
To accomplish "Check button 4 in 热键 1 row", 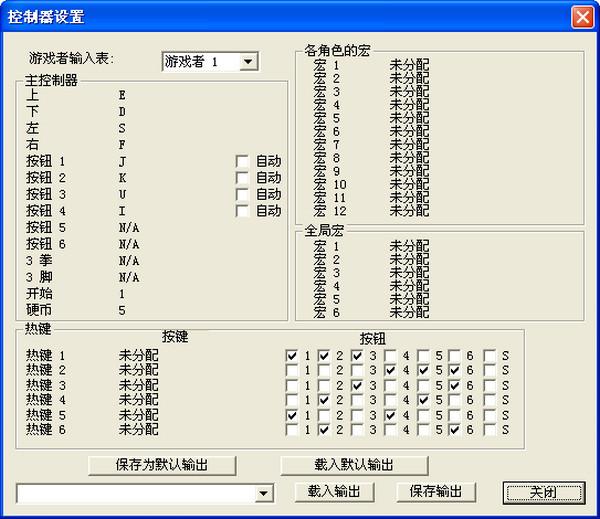I will 390,356.
